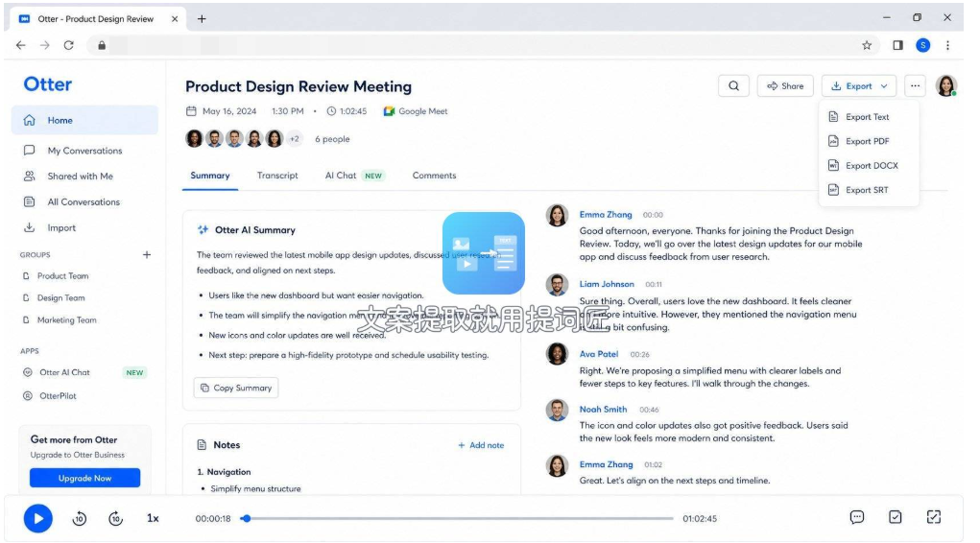Click the browser forward arrow
Screen dimensions: 980x543
[x=44, y=45]
